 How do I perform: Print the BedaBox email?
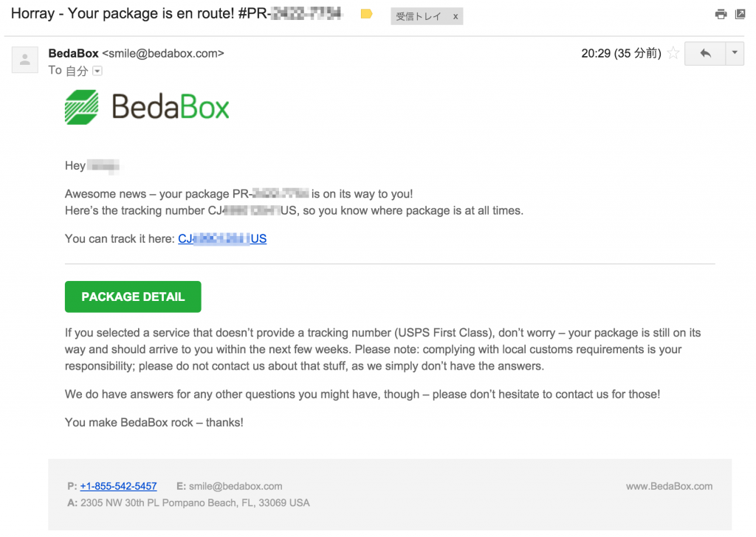(721, 13)
